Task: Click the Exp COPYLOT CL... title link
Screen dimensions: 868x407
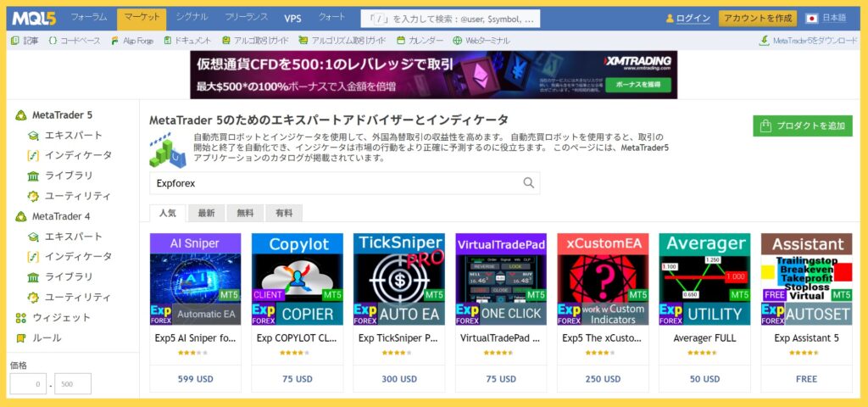Action: [x=298, y=337]
